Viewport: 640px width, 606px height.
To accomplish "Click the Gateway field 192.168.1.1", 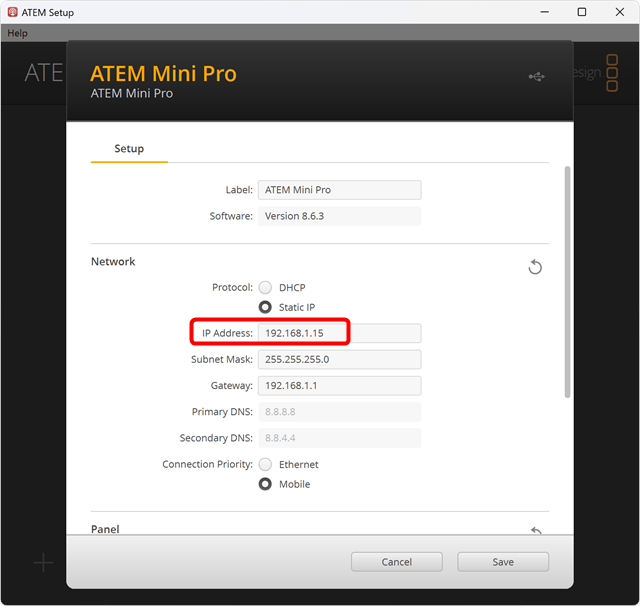I will 340,386.
